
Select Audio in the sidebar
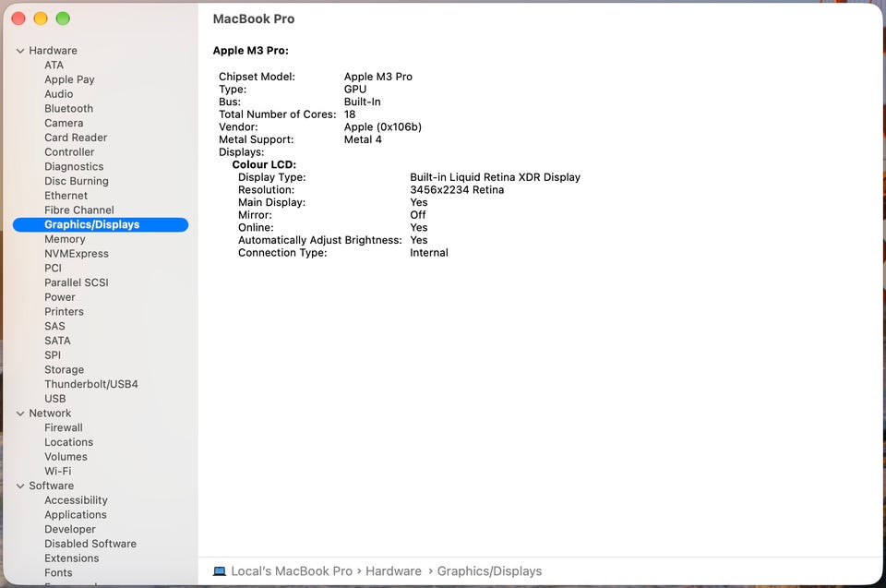(x=59, y=94)
